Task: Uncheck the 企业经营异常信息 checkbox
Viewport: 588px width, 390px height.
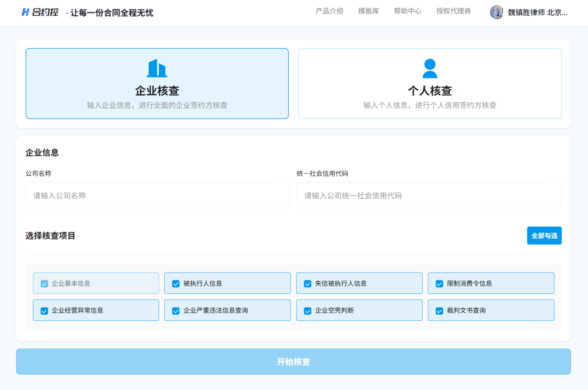Action: [x=45, y=311]
